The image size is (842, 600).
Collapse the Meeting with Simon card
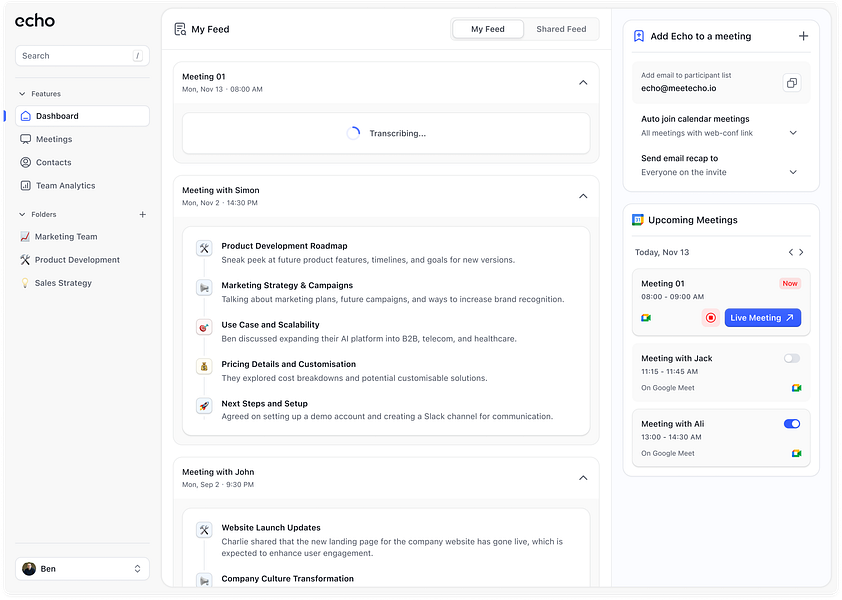583,196
